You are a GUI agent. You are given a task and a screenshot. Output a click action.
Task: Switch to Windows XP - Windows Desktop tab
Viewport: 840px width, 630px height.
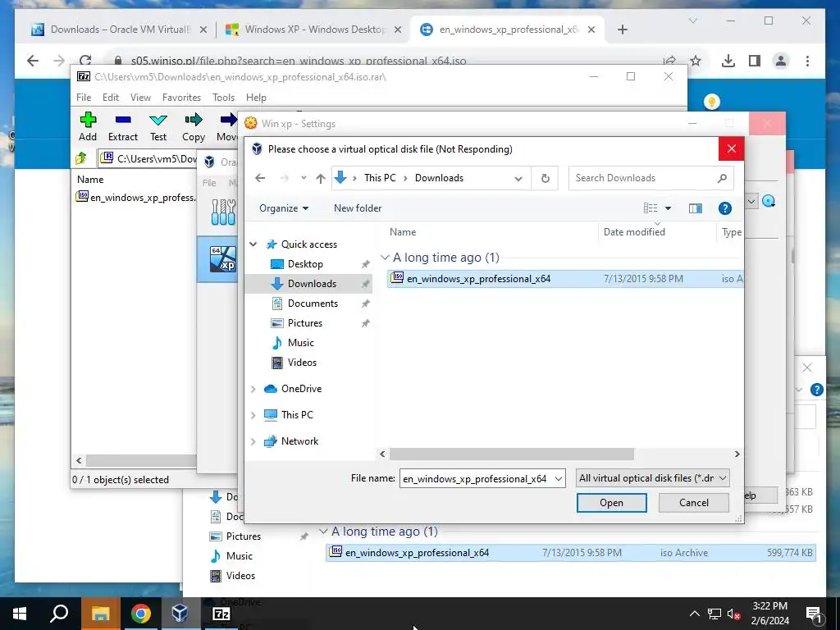314,30
